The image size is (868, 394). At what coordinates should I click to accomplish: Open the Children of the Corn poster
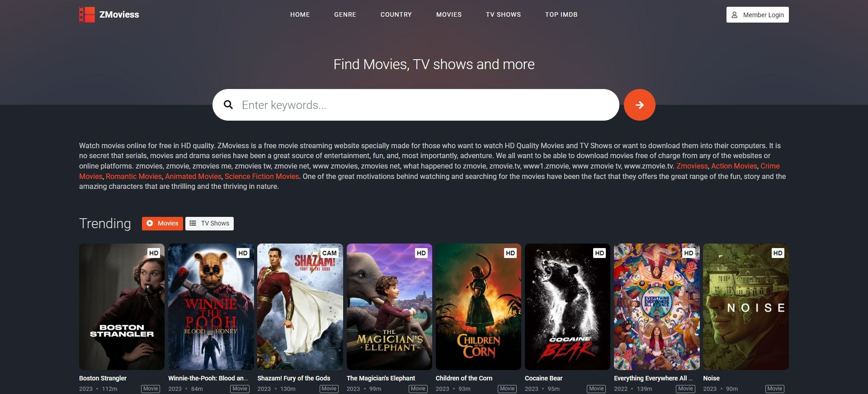pos(478,307)
